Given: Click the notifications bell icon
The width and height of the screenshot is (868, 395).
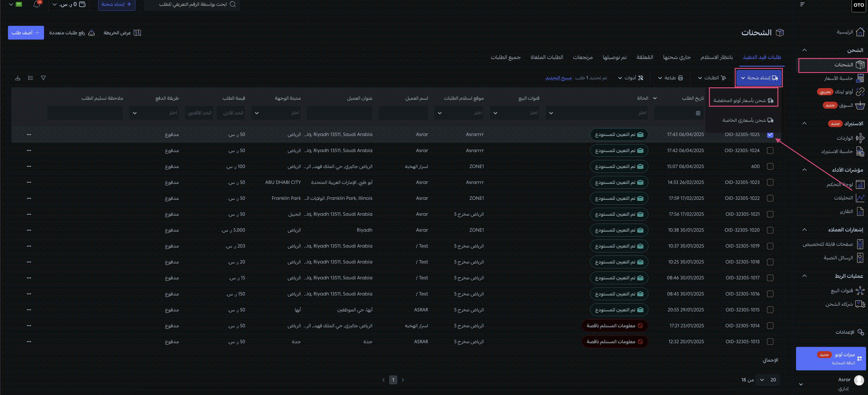Looking at the screenshot, I should (x=37, y=4).
